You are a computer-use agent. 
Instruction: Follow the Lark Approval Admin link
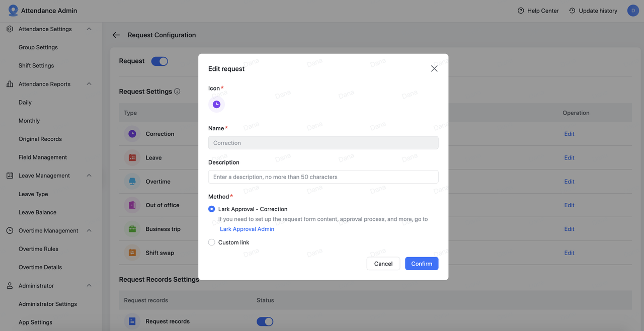(x=247, y=229)
